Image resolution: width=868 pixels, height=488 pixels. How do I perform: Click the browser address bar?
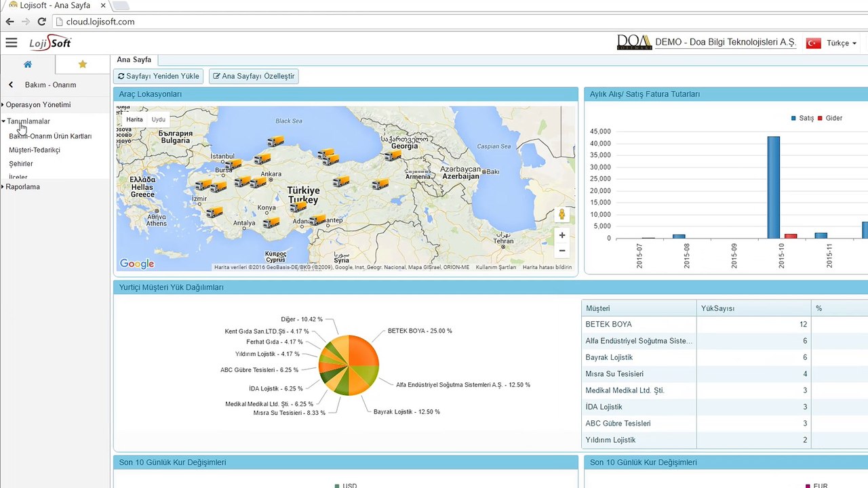(461, 22)
